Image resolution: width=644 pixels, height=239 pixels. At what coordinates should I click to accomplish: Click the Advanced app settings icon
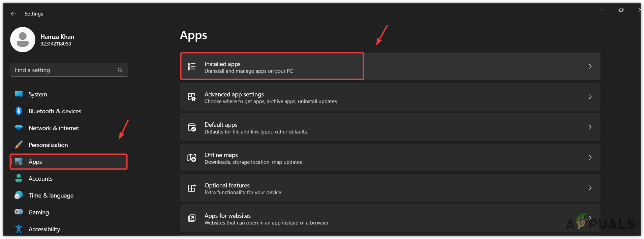tap(192, 97)
